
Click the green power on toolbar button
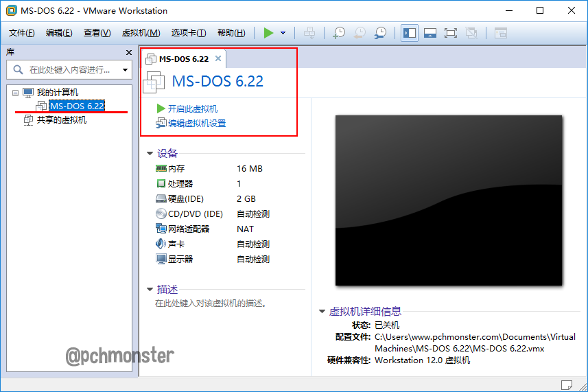[268, 33]
